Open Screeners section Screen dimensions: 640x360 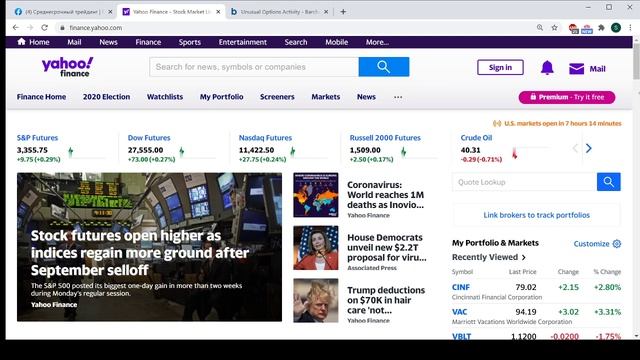click(277, 97)
